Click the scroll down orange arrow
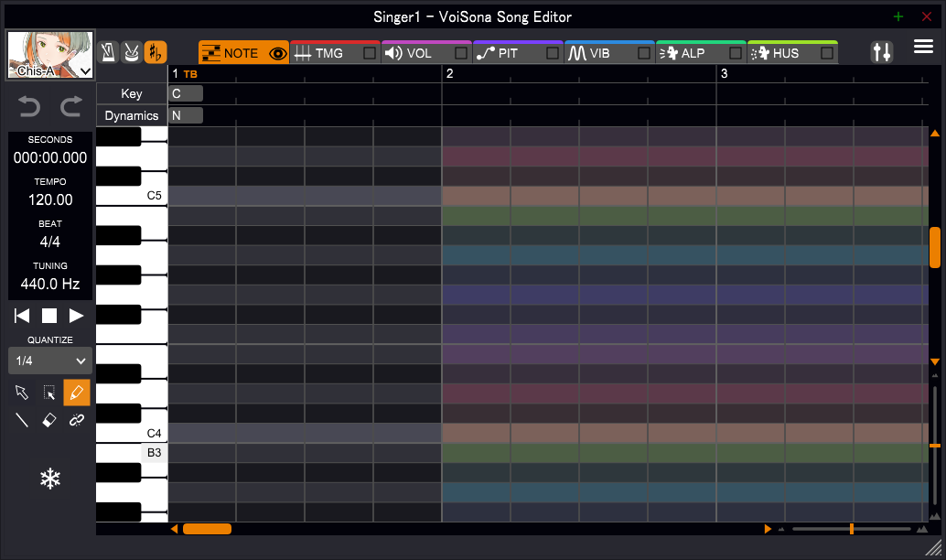 coord(935,362)
